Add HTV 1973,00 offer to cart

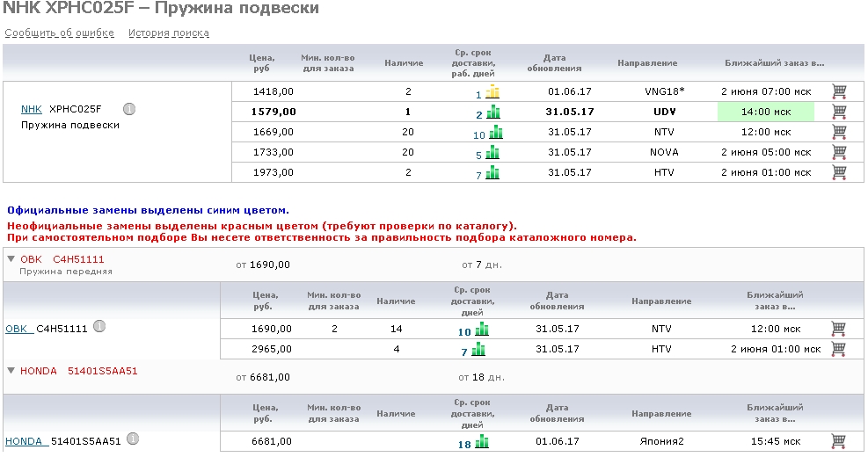pyautogui.click(x=839, y=172)
